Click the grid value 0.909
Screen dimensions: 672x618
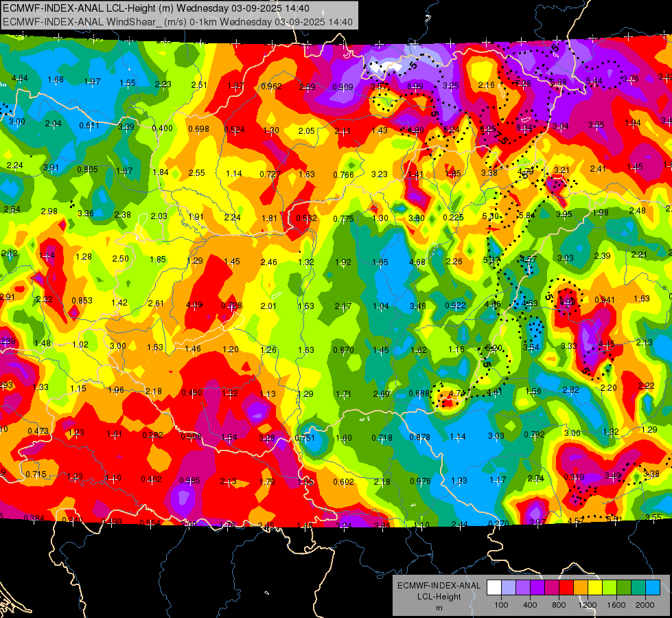pos(343,87)
